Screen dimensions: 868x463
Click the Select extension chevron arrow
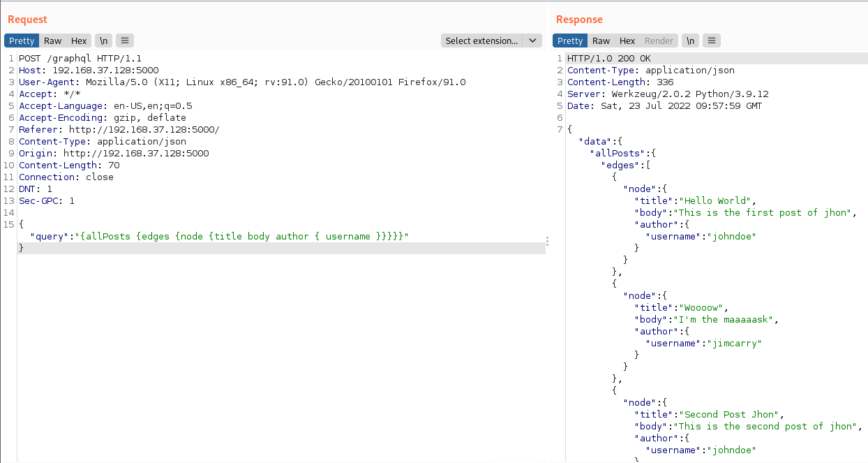532,41
